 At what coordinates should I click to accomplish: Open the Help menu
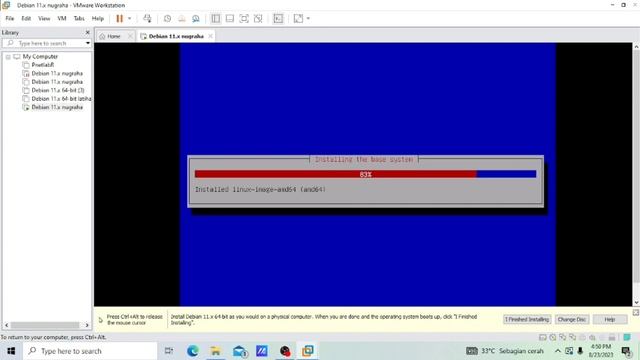click(98, 18)
